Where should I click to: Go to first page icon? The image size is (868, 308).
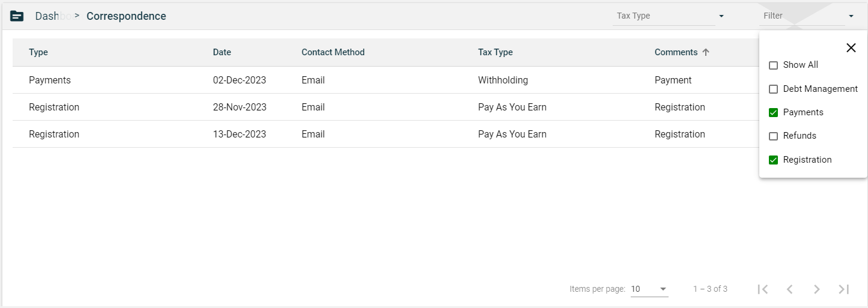click(x=762, y=289)
